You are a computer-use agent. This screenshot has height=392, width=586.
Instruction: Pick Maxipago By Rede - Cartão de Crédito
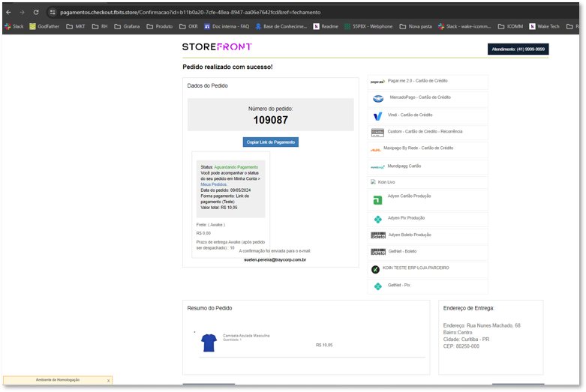coord(428,149)
